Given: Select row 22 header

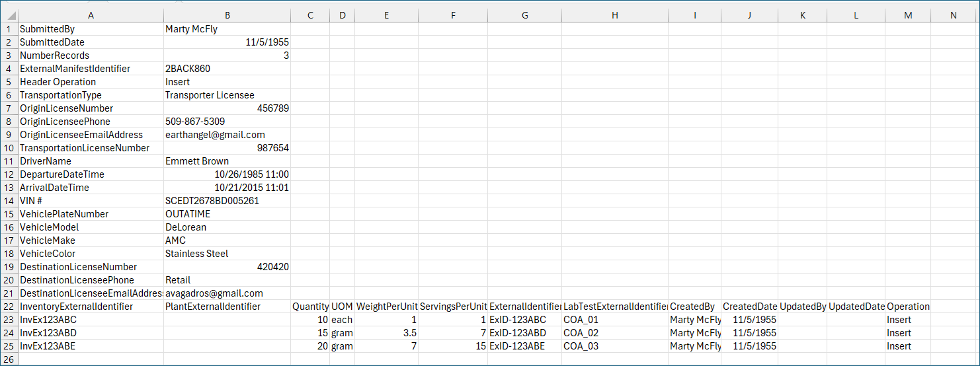Looking at the screenshot, I should click(9, 307).
